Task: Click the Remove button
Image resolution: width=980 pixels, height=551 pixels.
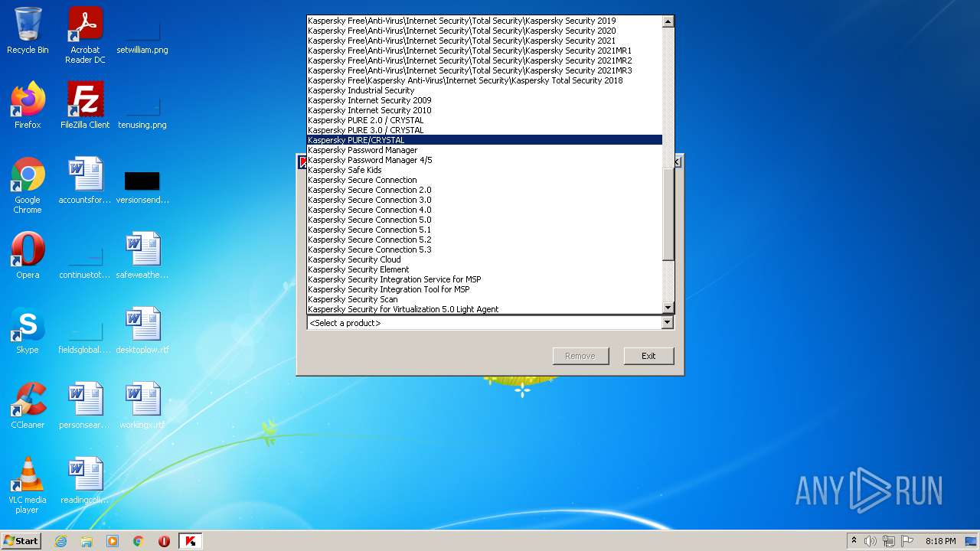Action: pyautogui.click(x=580, y=356)
